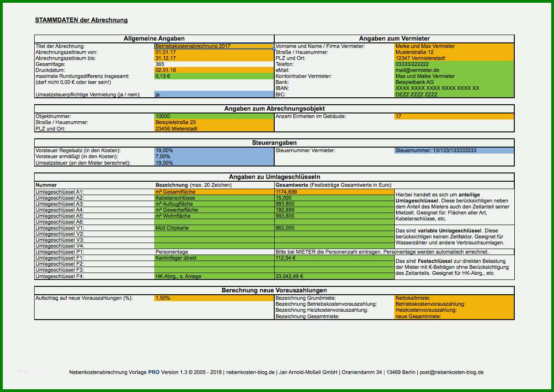Click the Umsatzsteuerpflichtige Vermietung ja cell
This screenshot has width=554, height=392.
[214, 94]
